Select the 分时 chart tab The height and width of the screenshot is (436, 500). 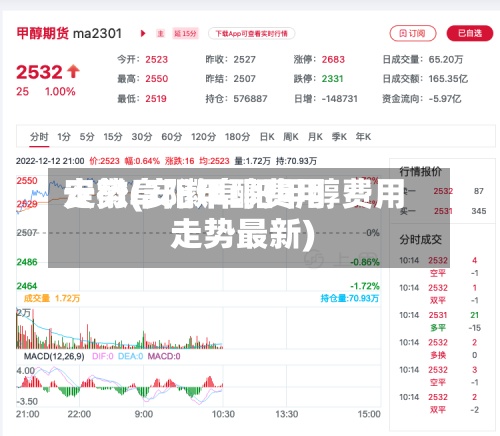39,137
